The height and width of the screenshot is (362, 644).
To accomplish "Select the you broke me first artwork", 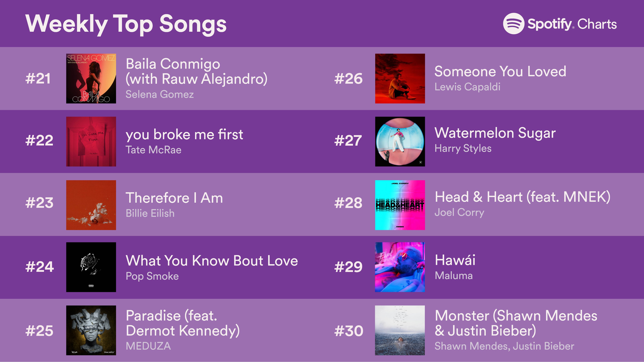I will (x=91, y=141).
